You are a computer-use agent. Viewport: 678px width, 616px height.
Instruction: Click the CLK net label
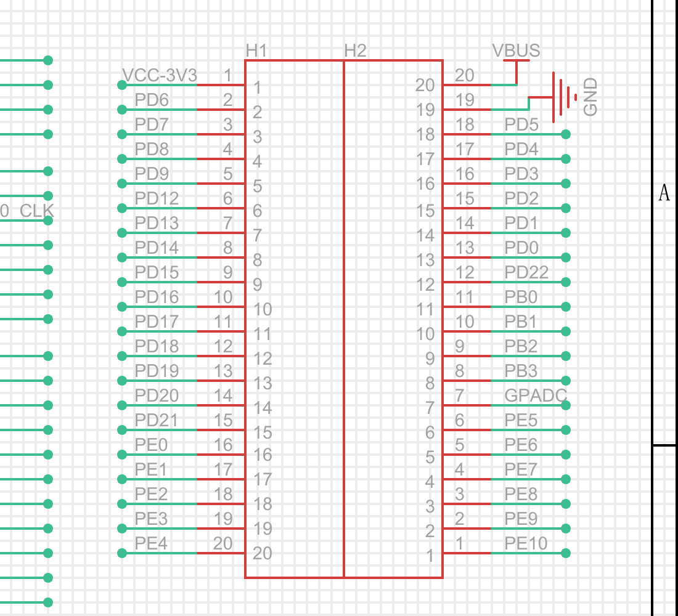pos(37,211)
